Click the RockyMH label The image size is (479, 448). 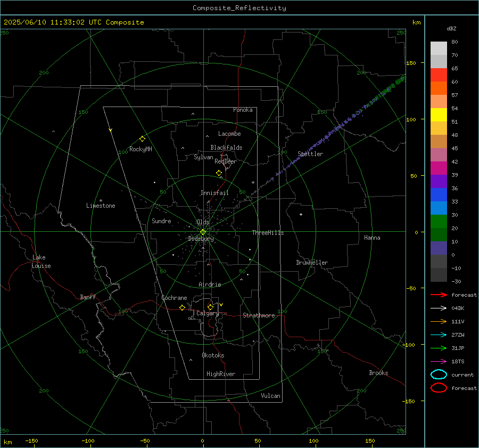tap(141, 149)
